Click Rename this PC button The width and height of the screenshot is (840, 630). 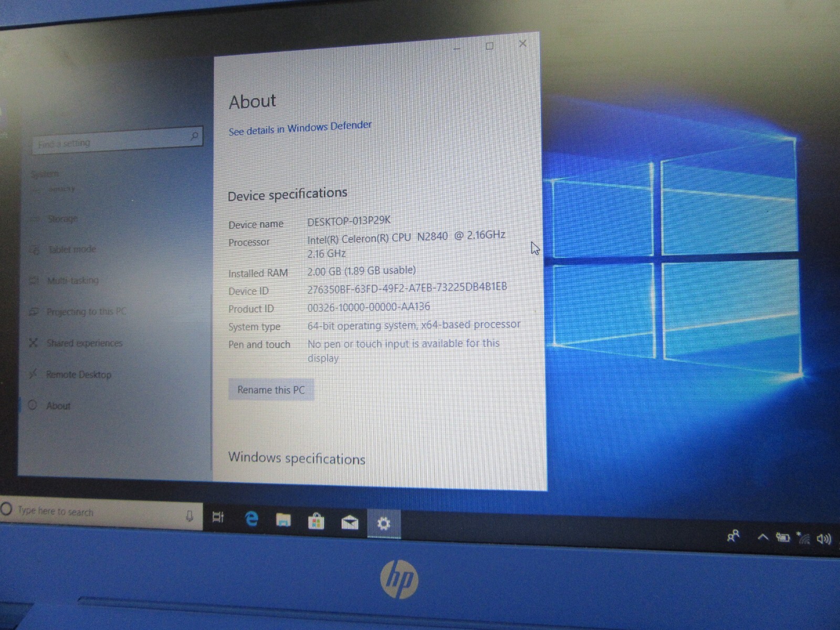pos(271,390)
